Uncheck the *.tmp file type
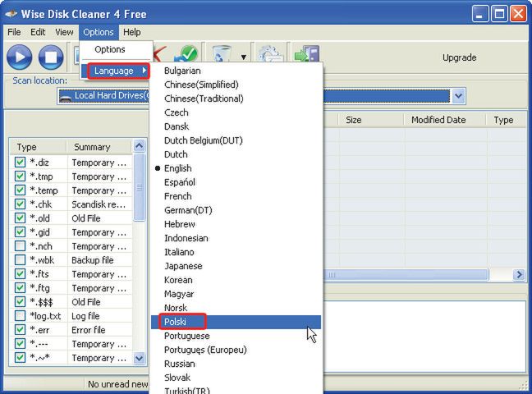Viewport: 532px width, 394px height. [20, 176]
